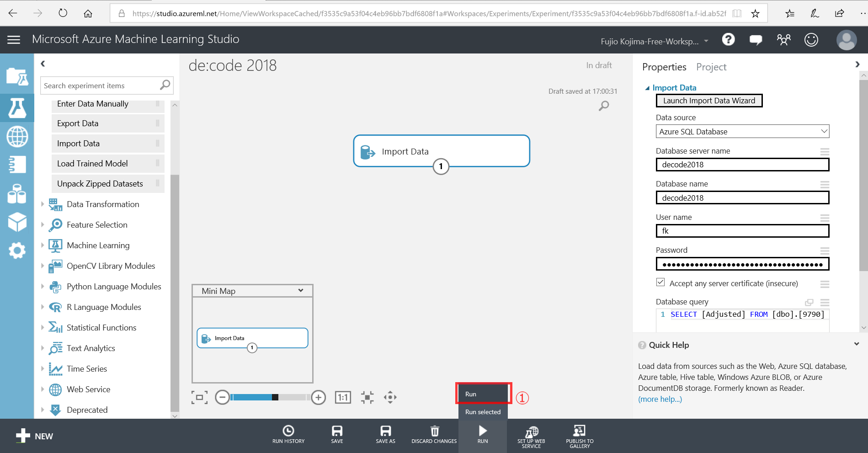Pop out the Database query editor
Image resolution: width=868 pixels, height=453 pixels.
(x=809, y=302)
